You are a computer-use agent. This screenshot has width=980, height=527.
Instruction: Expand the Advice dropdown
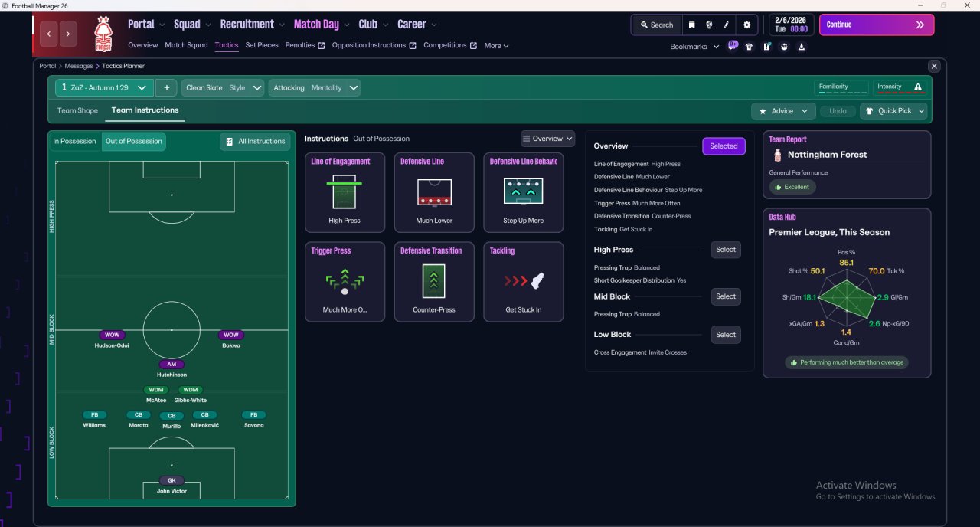(783, 111)
